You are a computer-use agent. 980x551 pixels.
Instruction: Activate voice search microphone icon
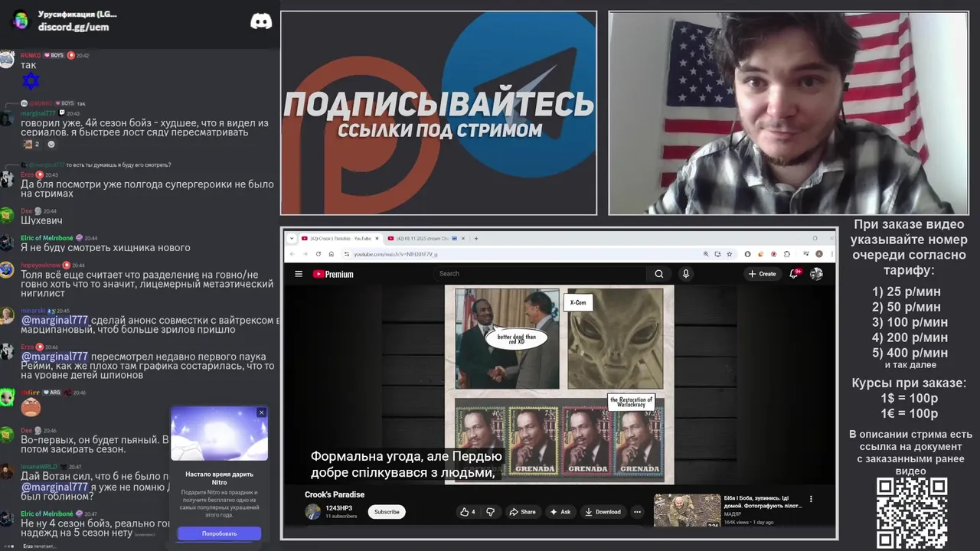coord(685,274)
